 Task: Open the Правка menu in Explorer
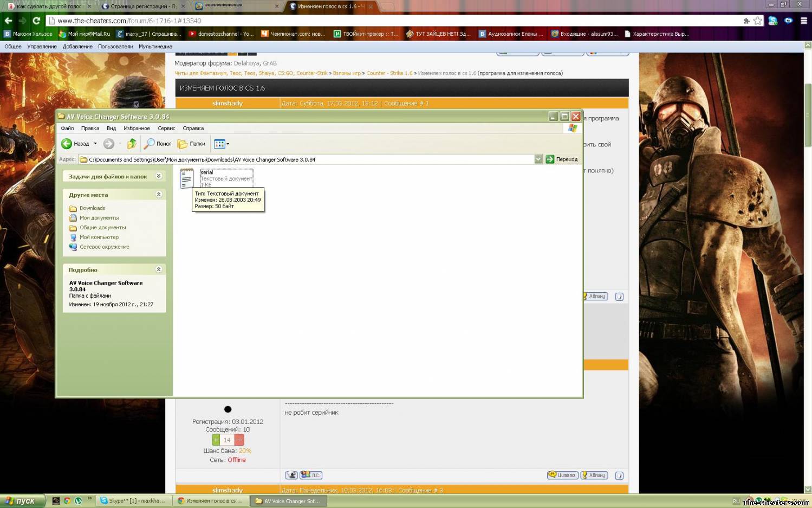[x=90, y=128]
